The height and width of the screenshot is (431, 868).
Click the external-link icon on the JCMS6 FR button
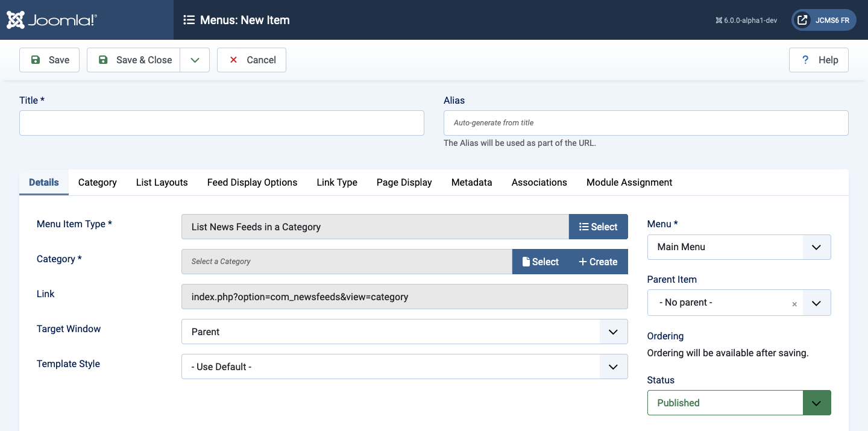(x=802, y=19)
